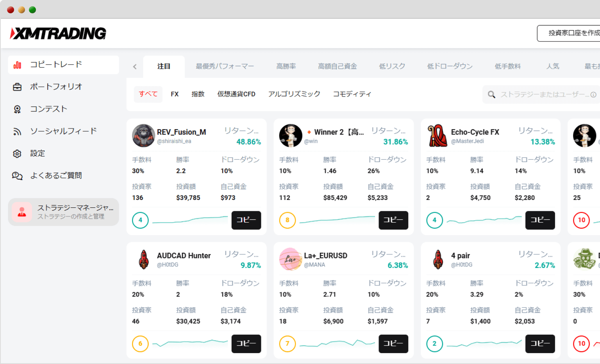Switch to the 人気 tab
The width and height of the screenshot is (600, 364).
click(x=552, y=67)
